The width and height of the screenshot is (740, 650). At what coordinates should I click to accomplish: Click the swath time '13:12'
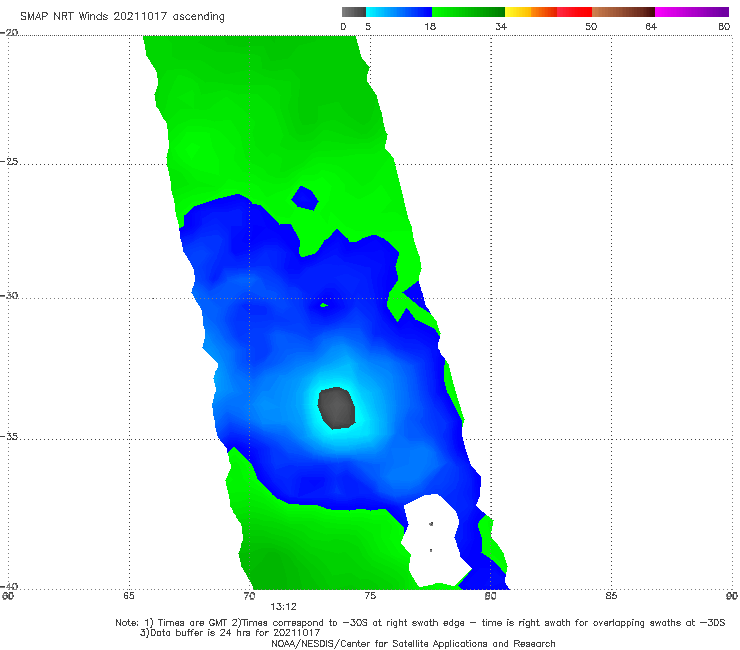click(x=283, y=607)
